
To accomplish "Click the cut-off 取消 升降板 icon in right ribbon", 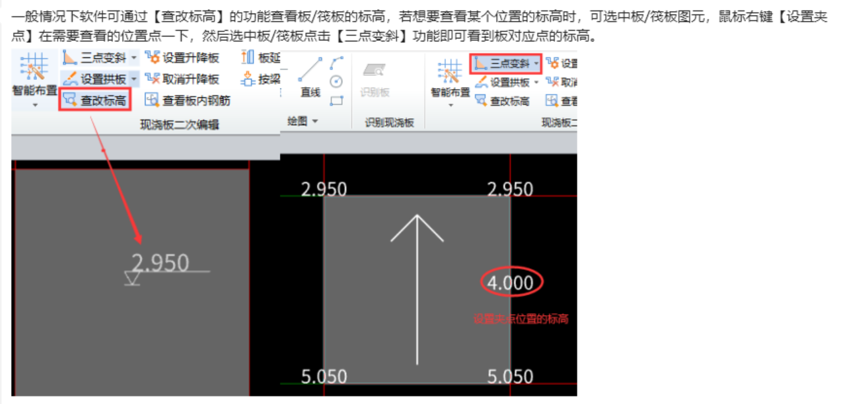I will (552, 82).
